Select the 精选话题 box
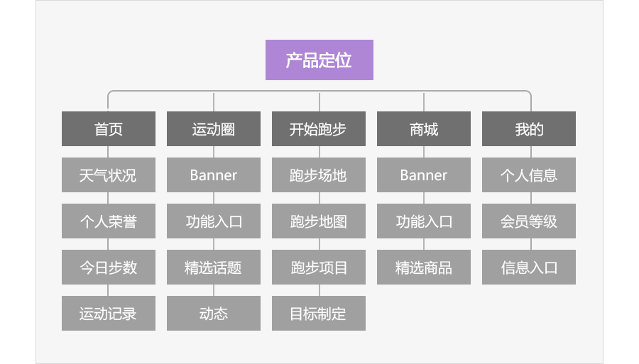Screen dimensions: 639x364 (214, 267)
